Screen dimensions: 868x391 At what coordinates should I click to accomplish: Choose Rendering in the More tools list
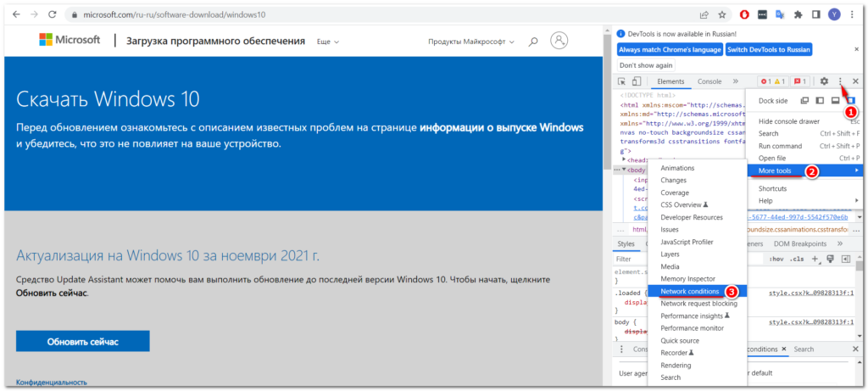click(676, 365)
